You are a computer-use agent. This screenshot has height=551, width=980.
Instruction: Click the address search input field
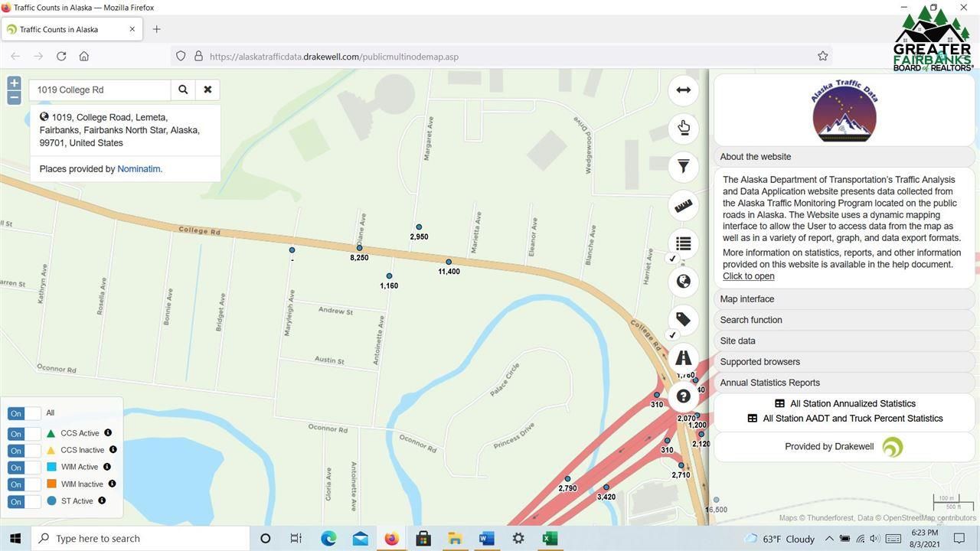(100, 90)
